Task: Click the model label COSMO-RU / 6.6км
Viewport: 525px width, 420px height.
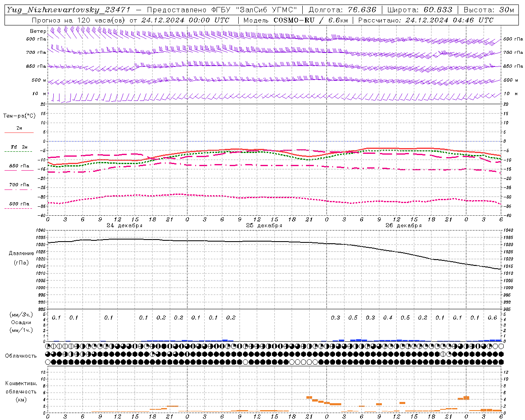Action: click(x=311, y=20)
